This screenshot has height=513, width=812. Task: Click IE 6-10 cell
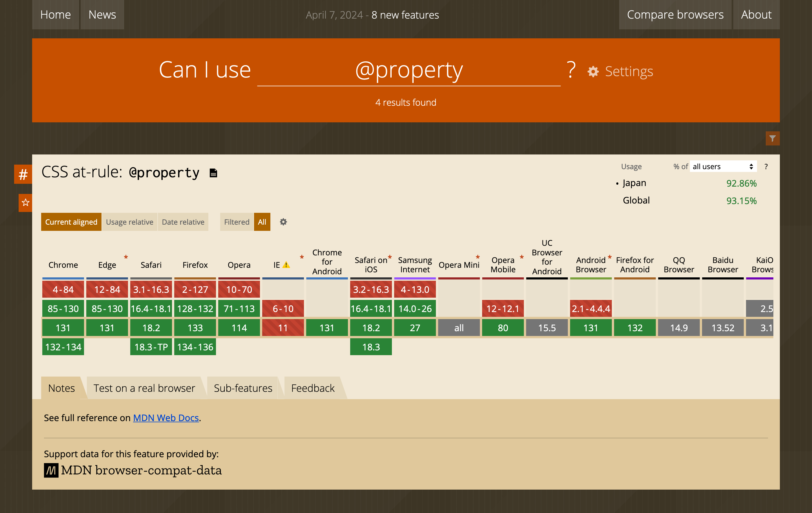pos(283,308)
